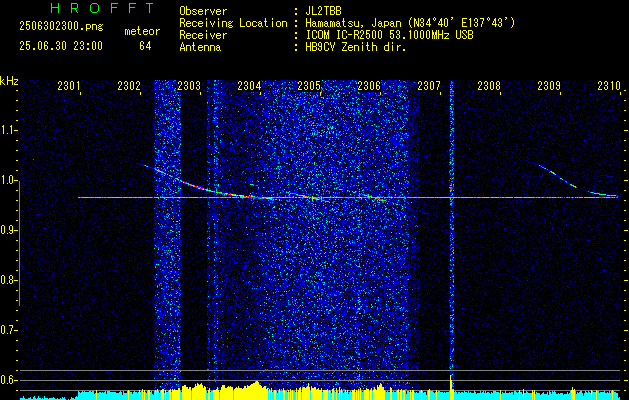
Task: Click the meteor count 64
Action: pyautogui.click(x=145, y=46)
